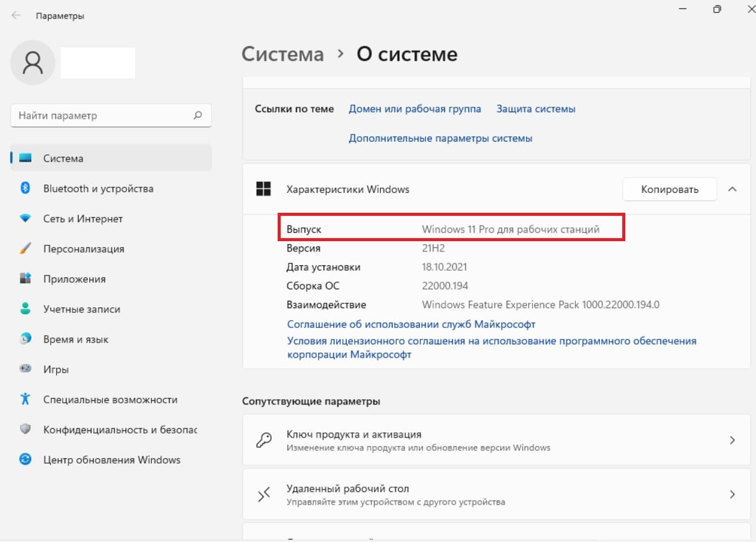Click the Копировать button
This screenshot has width=756, height=542.
[x=669, y=189]
